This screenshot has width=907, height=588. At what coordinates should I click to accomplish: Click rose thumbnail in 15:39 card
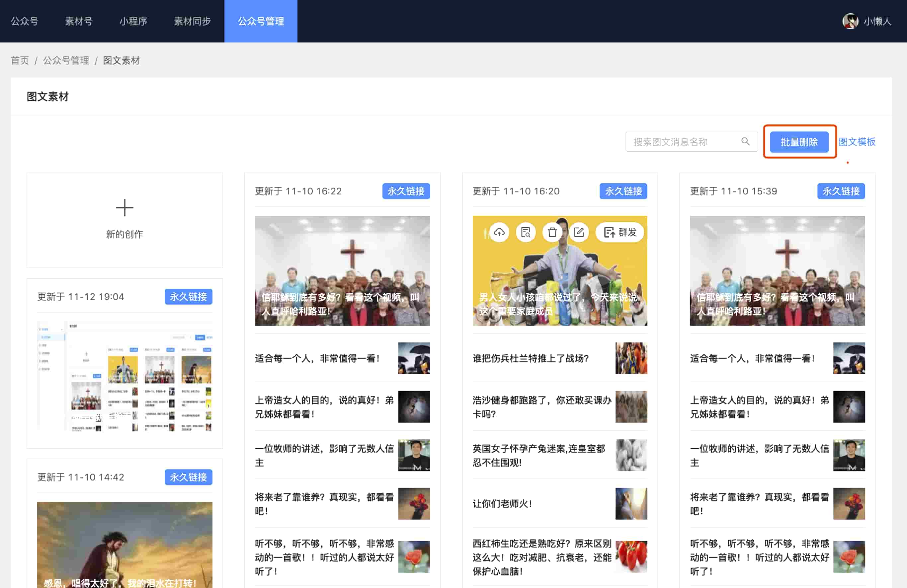(849, 557)
